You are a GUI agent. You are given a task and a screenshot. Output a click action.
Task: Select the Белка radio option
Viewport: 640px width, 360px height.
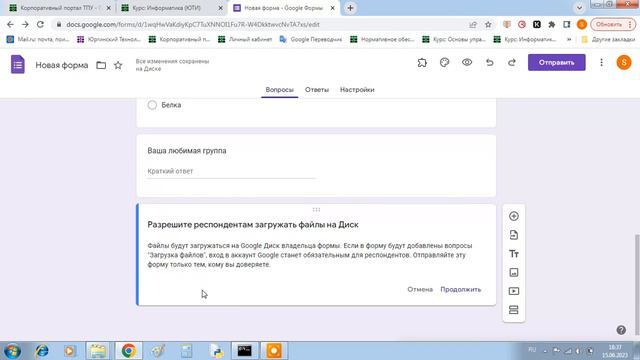coord(152,105)
